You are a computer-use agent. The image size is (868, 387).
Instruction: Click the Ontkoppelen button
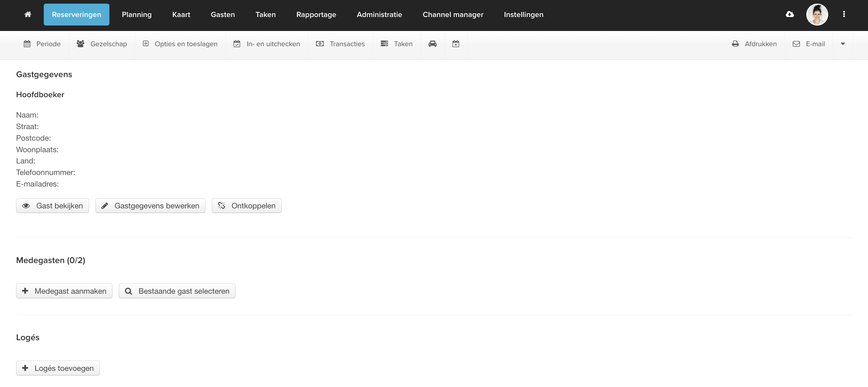point(247,206)
